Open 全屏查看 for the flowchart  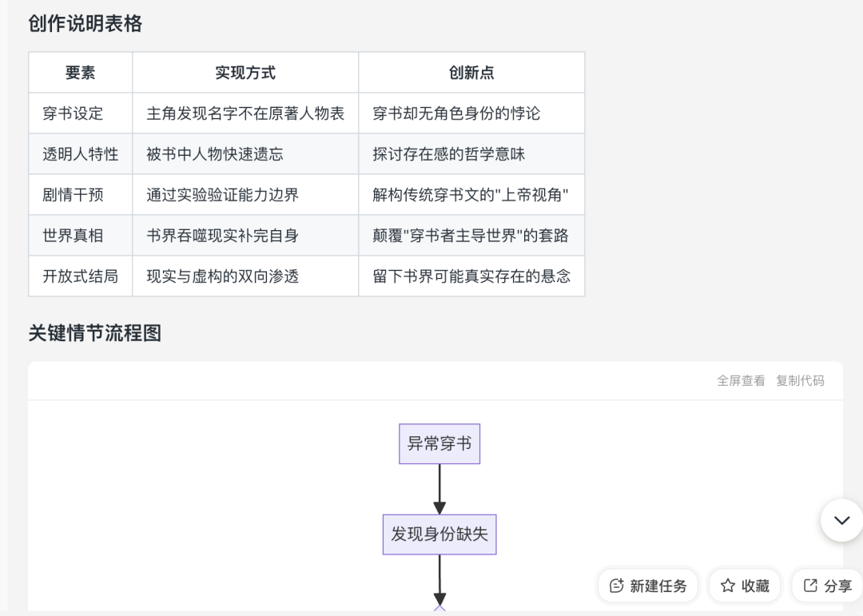point(740,380)
